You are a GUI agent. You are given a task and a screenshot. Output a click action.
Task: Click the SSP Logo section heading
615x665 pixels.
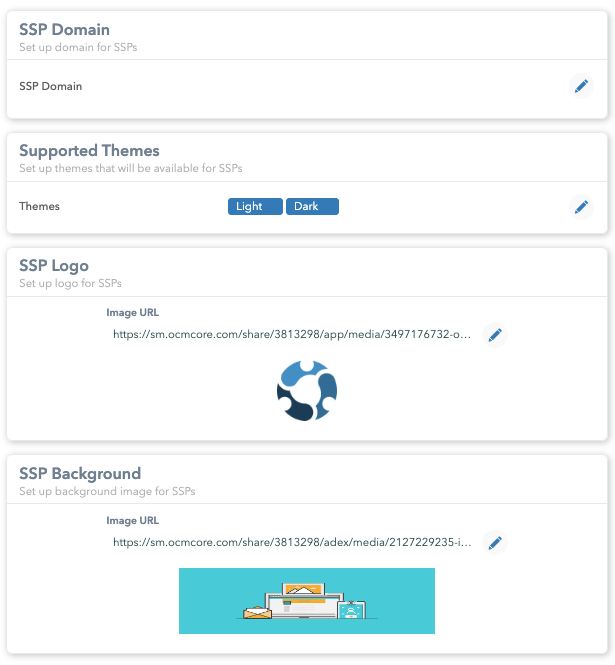pos(54,266)
